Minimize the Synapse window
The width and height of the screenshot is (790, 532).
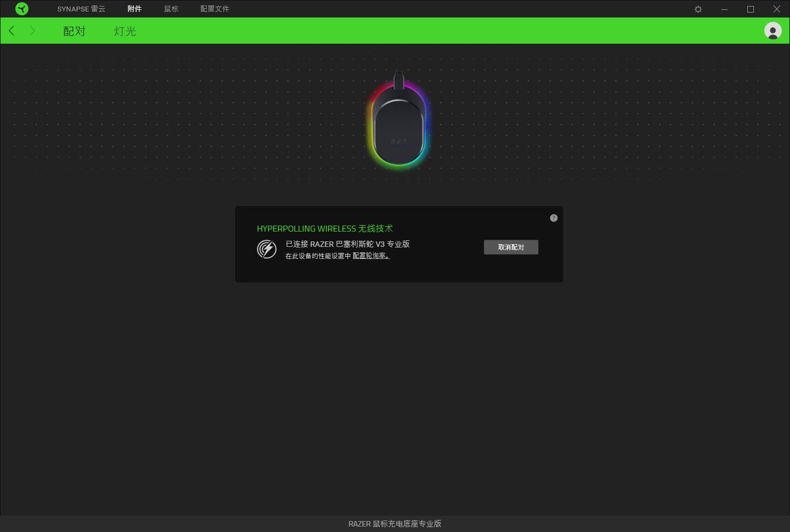coord(724,9)
